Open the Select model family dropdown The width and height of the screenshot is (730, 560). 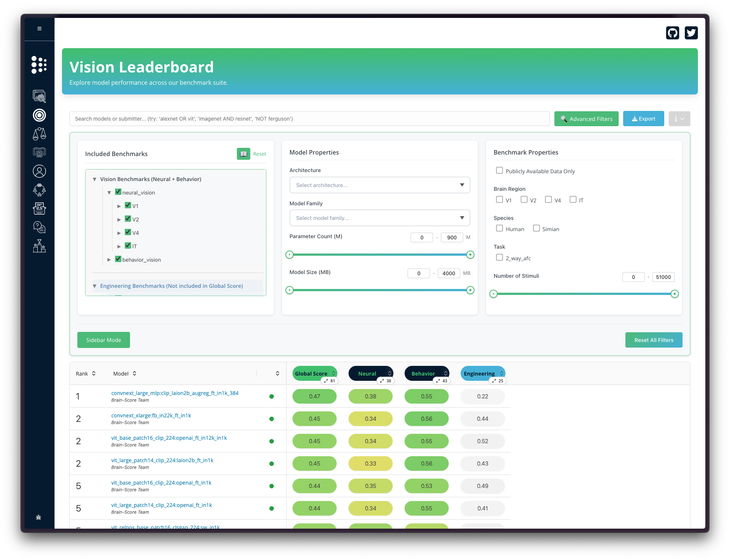(379, 218)
